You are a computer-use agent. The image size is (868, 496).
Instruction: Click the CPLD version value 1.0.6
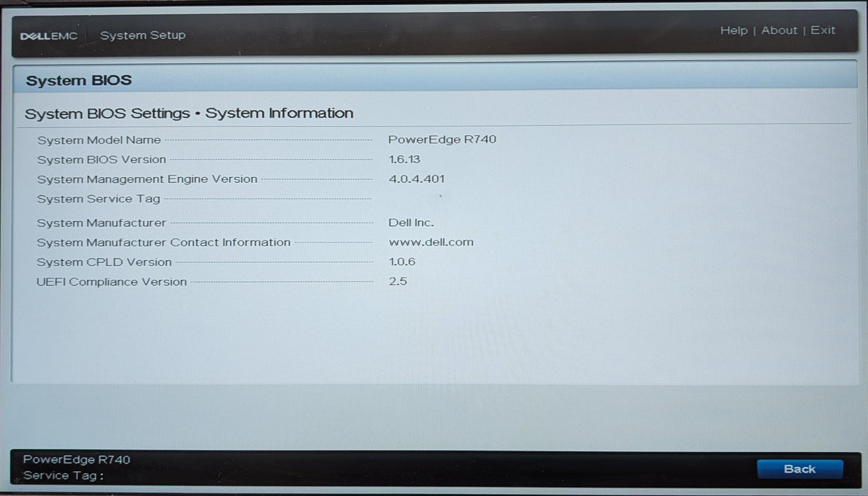(402, 262)
